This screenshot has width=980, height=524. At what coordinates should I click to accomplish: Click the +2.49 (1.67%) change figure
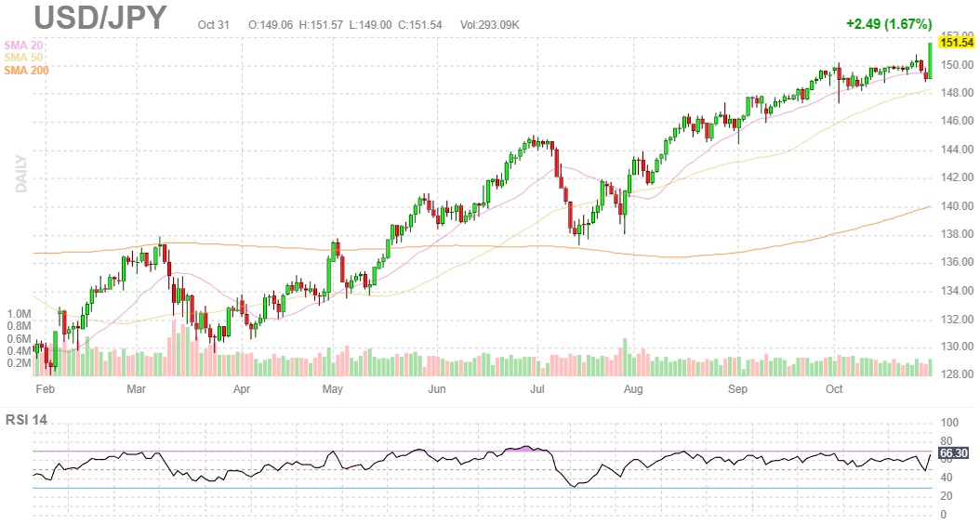coord(889,24)
